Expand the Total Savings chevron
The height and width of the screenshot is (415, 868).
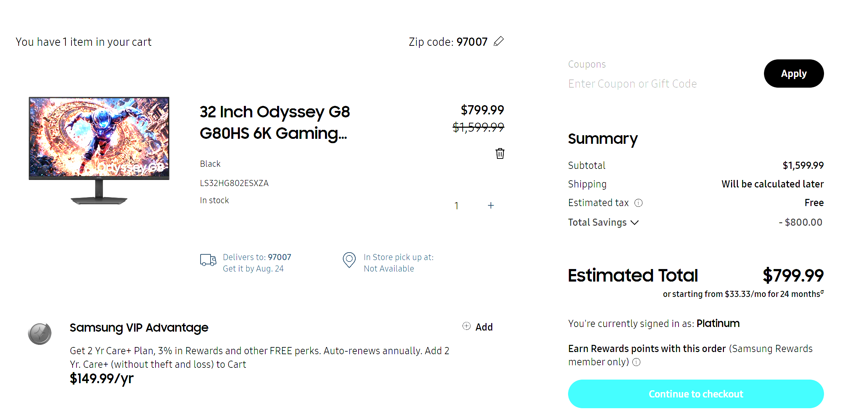635,223
